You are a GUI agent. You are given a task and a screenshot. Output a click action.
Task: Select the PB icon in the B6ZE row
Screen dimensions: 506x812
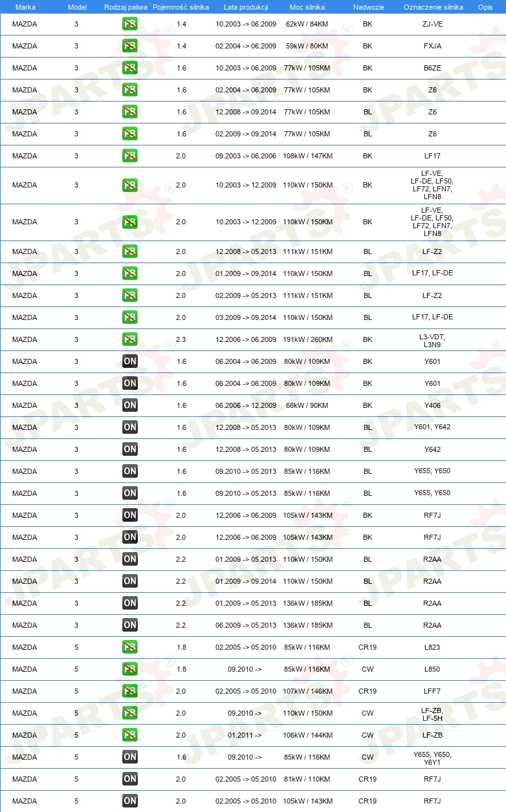tap(130, 69)
